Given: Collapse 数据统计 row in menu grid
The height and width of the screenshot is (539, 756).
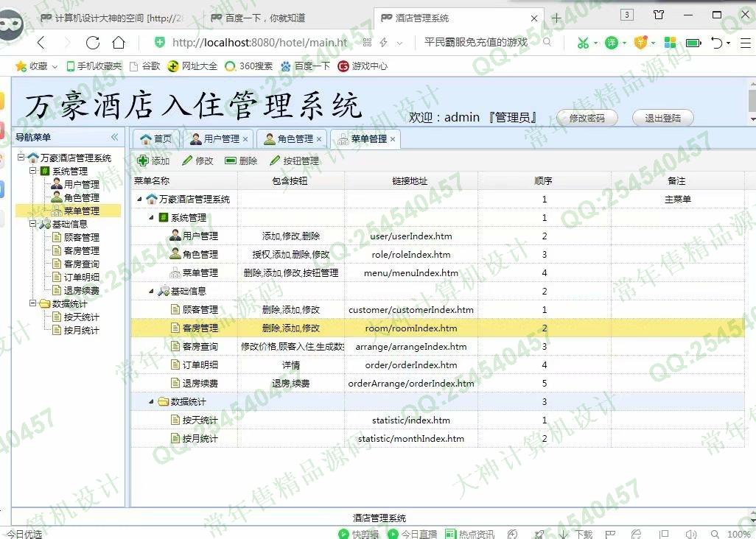Looking at the screenshot, I should click(151, 402).
